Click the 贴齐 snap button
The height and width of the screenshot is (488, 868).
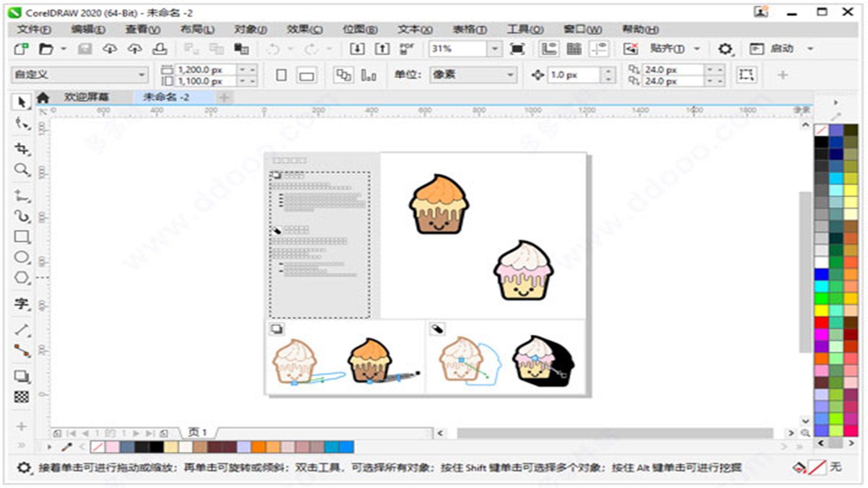[667, 49]
